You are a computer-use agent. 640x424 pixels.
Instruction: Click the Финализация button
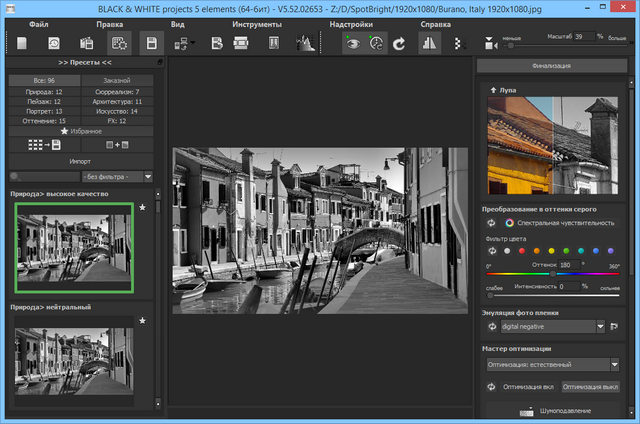(552, 66)
